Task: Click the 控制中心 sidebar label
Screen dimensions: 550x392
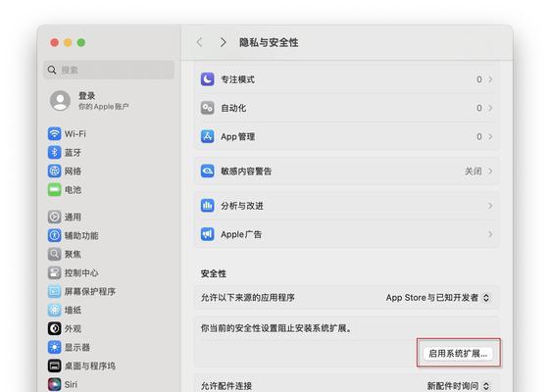Action: coord(81,272)
